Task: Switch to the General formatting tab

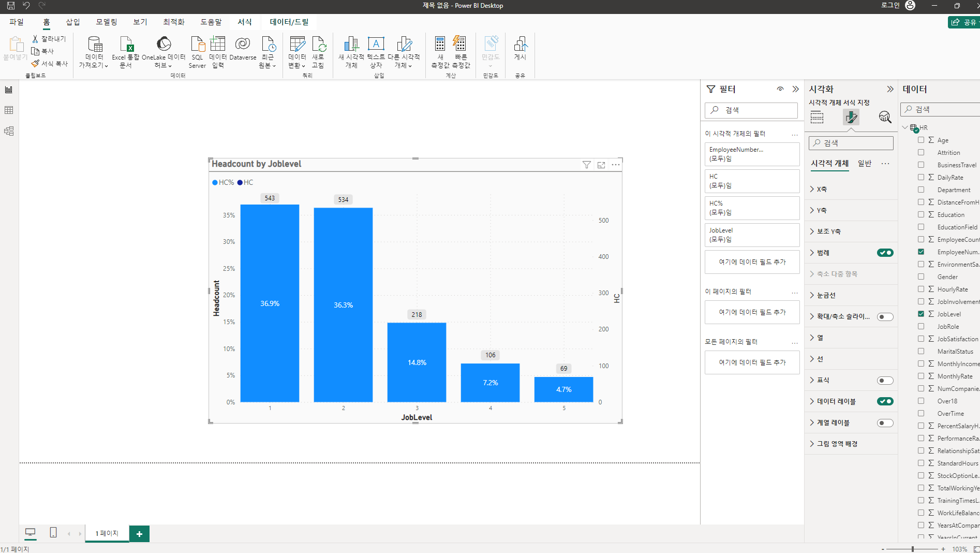Action: 865,163
